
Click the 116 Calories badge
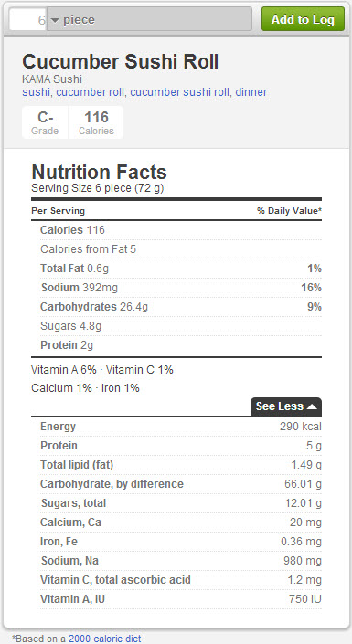[x=96, y=122]
